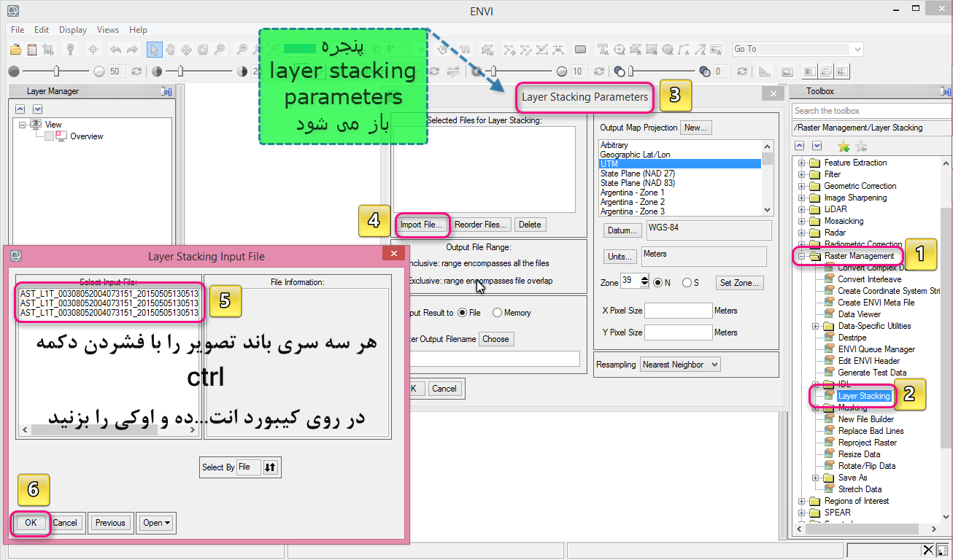
Task: Click the Chip View crop icon
Action: 48,50
